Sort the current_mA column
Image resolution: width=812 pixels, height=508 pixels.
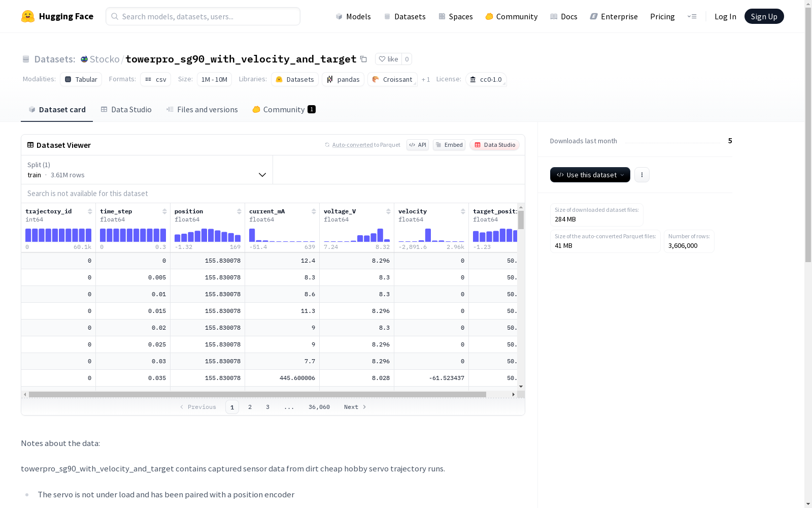click(314, 211)
